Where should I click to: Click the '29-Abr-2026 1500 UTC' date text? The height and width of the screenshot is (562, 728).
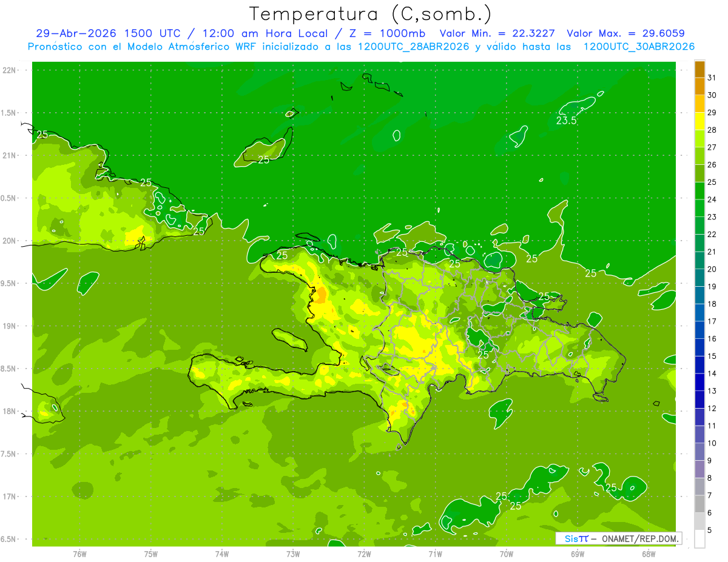click(x=107, y=33)
